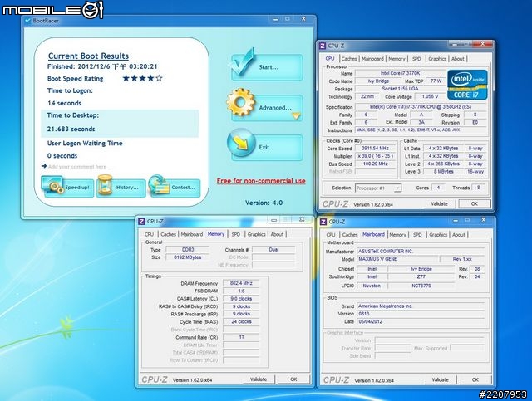Image resolution: width=532 pixels, height=401 pixels.
Task: Click the History hourglass icon
Action: pyautogui.click(x=106, y=185)
